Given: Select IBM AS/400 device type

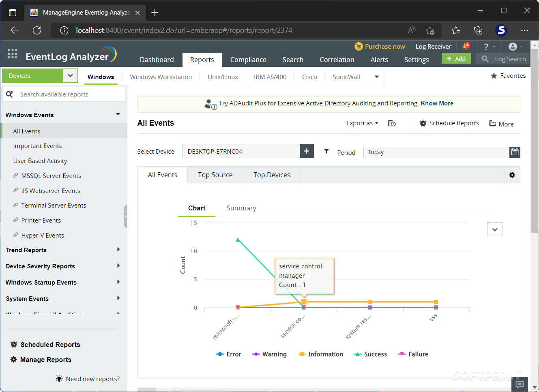Looking at the screenshot, I should click(270, 77).
